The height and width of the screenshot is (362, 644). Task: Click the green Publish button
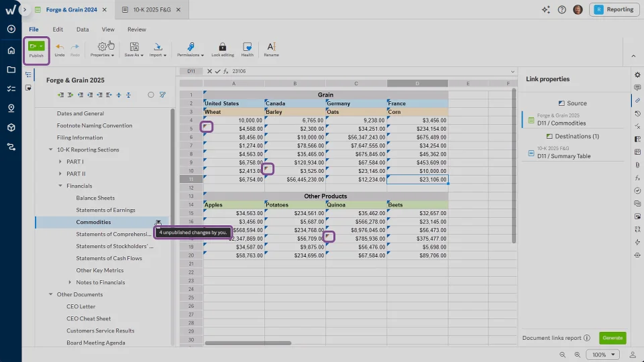[x=36, y=46]
